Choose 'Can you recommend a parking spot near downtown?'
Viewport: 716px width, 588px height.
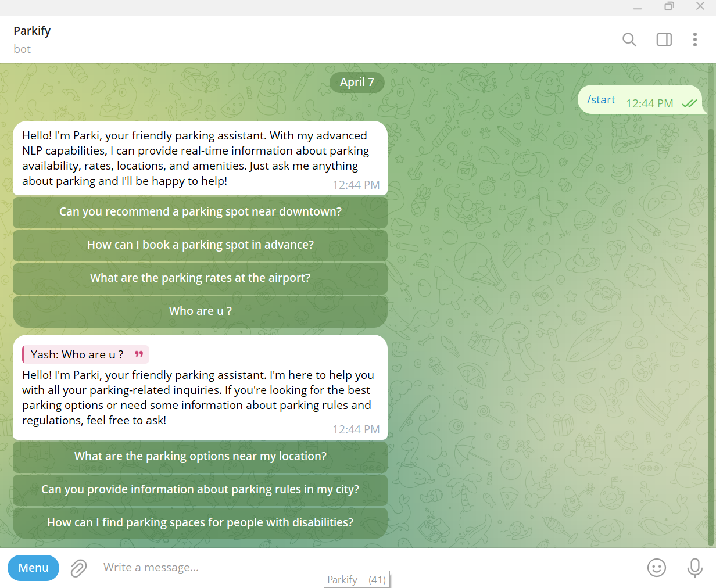200,212
